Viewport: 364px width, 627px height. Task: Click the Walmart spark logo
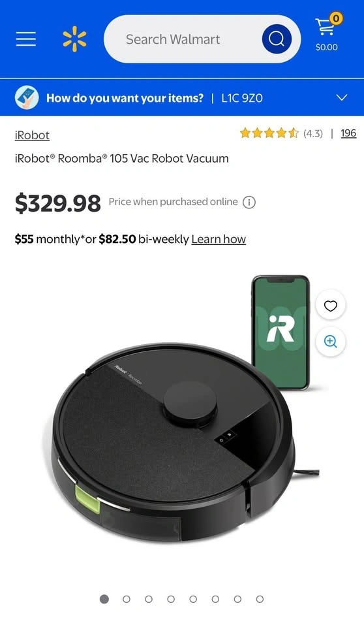(x=74, y=39)
